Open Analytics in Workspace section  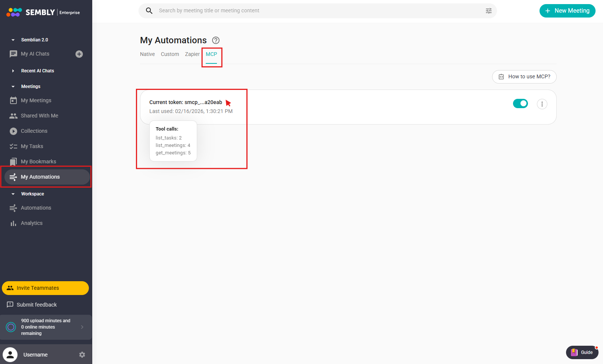[31, 223]
